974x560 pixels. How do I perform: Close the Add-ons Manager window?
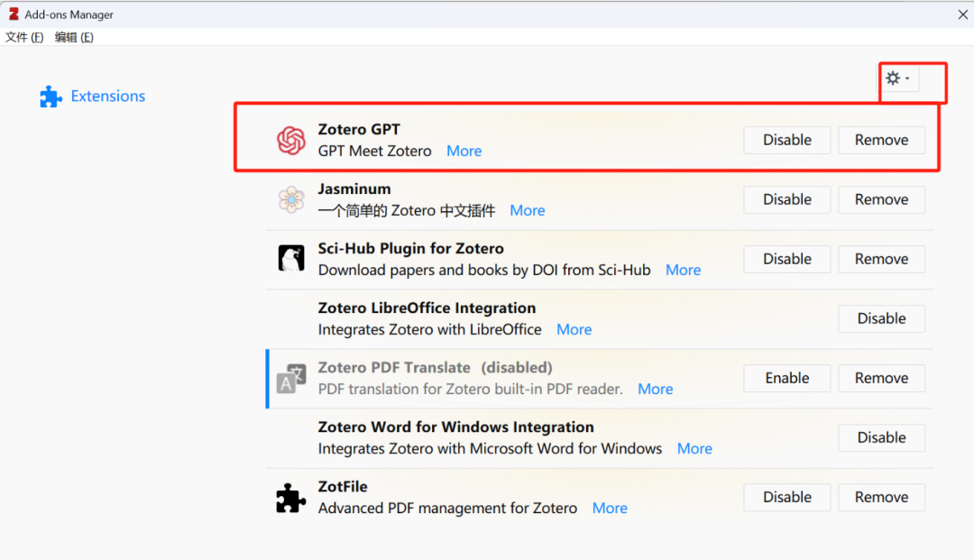point(962,14)
